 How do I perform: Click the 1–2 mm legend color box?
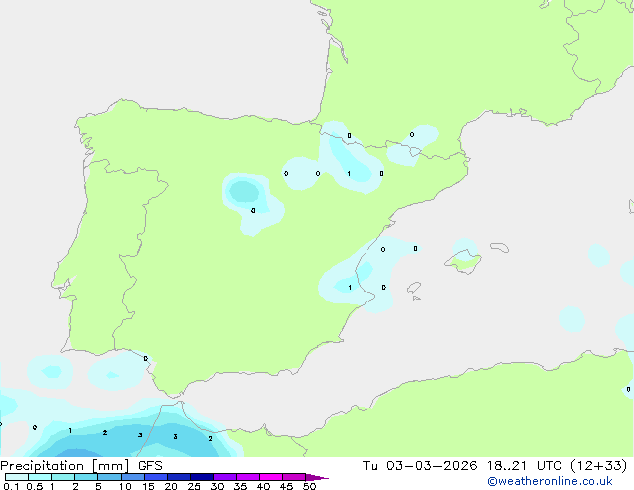[63, 477]
